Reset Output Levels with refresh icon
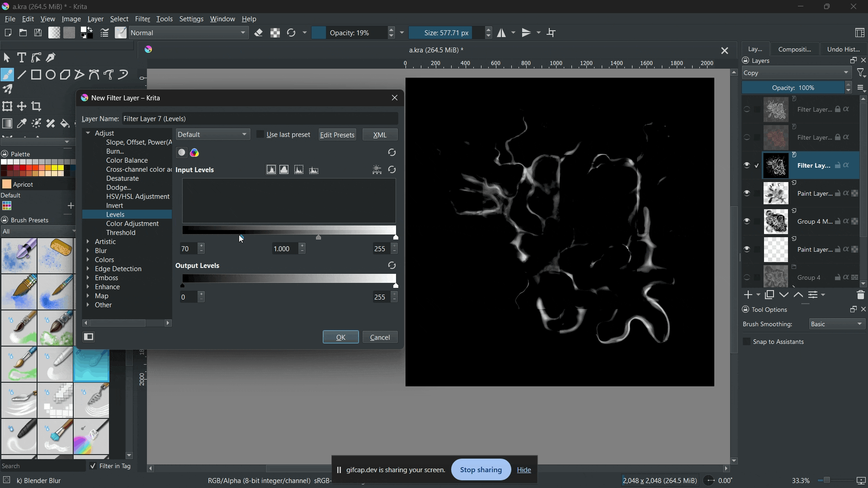 [392, 266]
